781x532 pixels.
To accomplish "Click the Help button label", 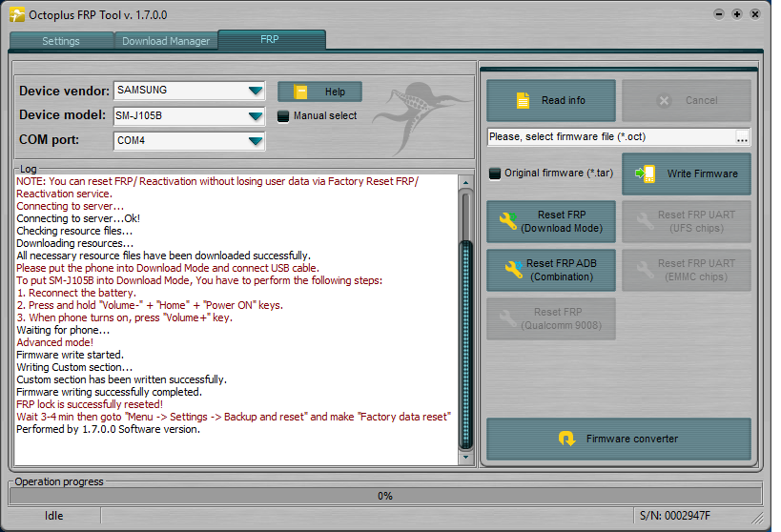I will (x=335, y=92).
